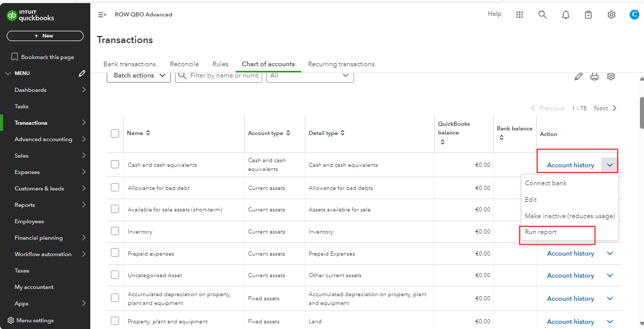Toggle the select-all checkbox in table header
The image size is (644, 329).
click(115, 133)
